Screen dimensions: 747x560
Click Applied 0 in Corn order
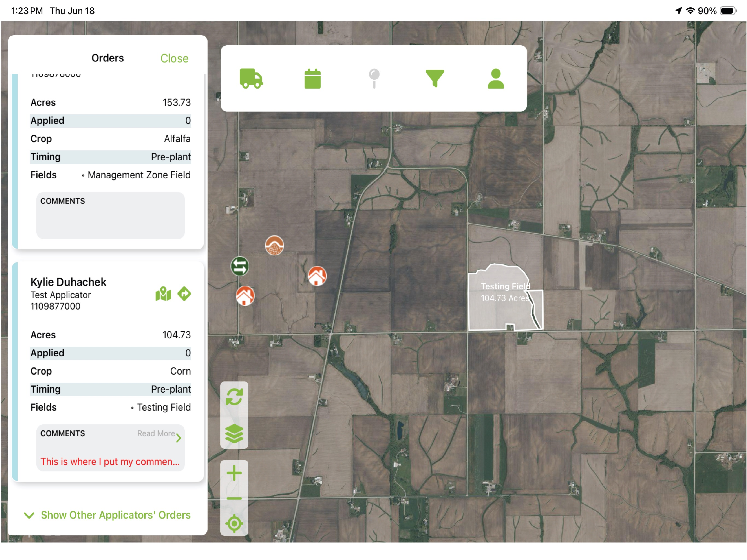110,353
